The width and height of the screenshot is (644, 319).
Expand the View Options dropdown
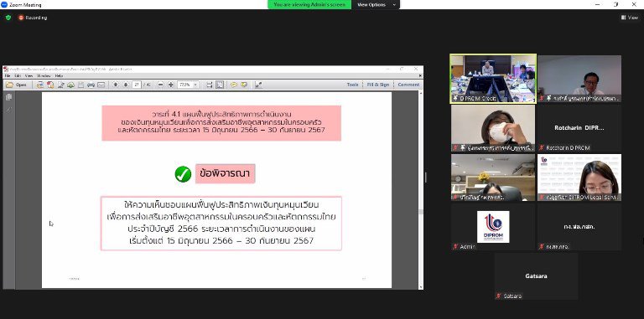tap(376, 4)
